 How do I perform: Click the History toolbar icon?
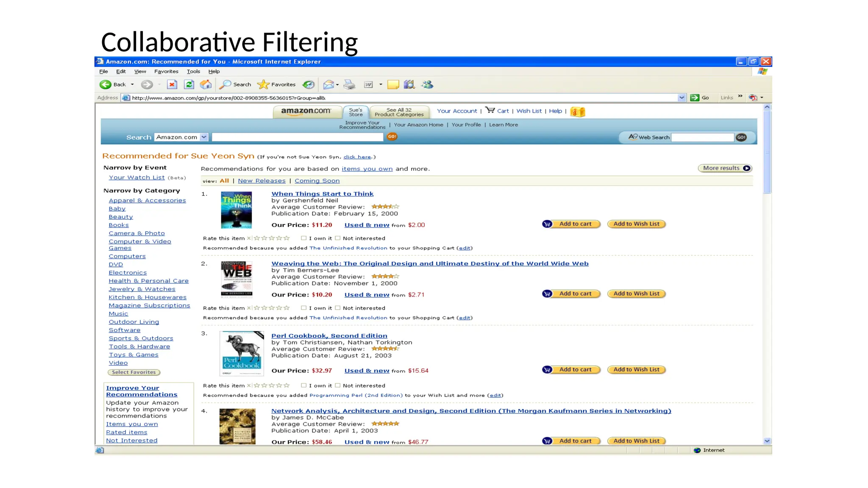click(309, 85)
